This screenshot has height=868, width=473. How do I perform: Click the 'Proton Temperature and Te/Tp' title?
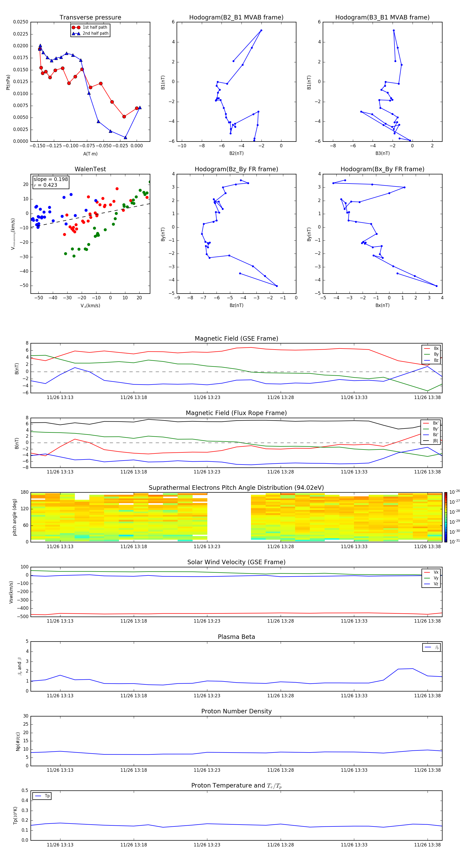(236, 786)
